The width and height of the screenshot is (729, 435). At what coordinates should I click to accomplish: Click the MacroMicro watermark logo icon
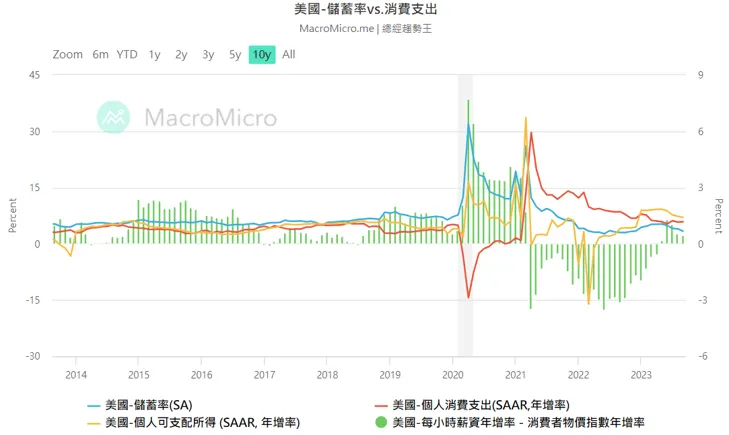113,117
